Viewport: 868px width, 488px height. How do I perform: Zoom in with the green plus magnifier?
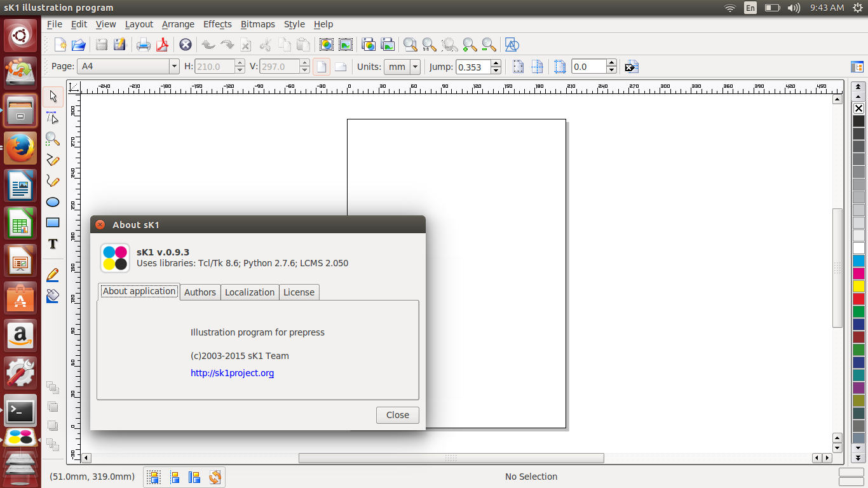(x=469, y=44)
